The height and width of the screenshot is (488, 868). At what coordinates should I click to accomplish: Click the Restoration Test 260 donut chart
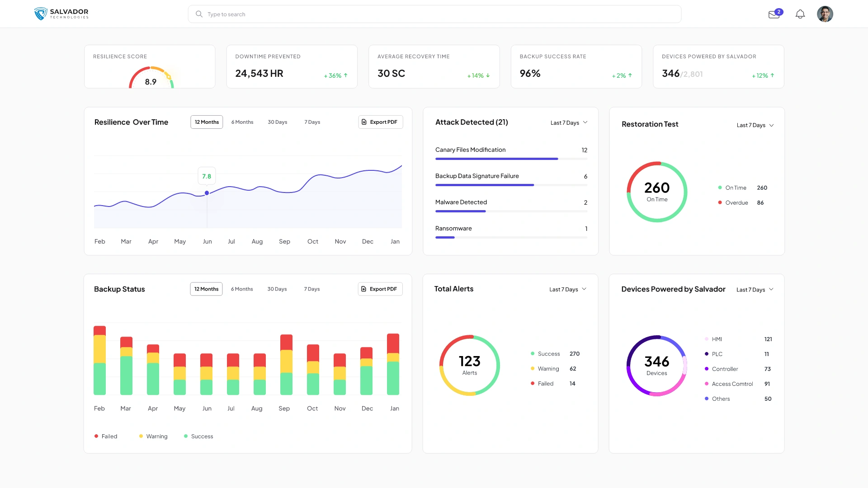click(x=657, y=192)
